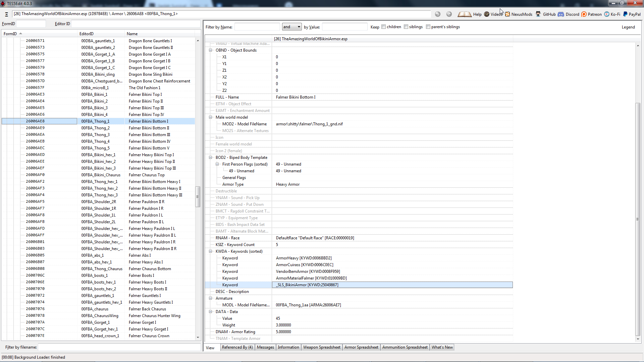Collapse the KWDA - Keywords node
This screenshot has height=362, width=644.
click(x=211, y=251)
